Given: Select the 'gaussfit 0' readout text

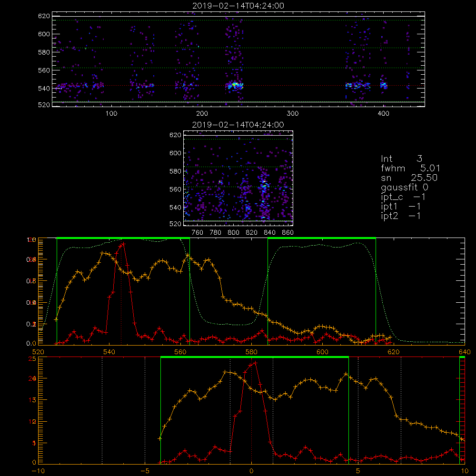Looking at the screenshot, I should (405, 187).
